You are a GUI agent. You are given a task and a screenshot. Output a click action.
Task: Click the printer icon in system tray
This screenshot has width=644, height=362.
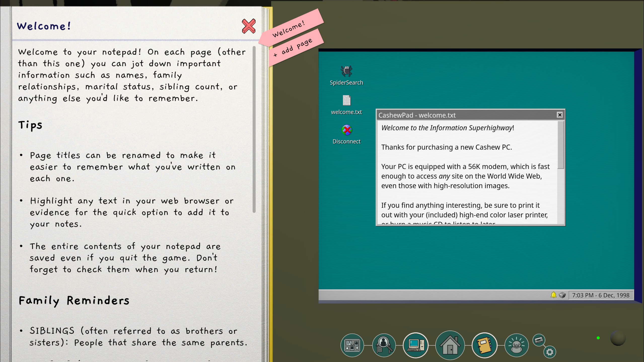[x=562, y=295]
